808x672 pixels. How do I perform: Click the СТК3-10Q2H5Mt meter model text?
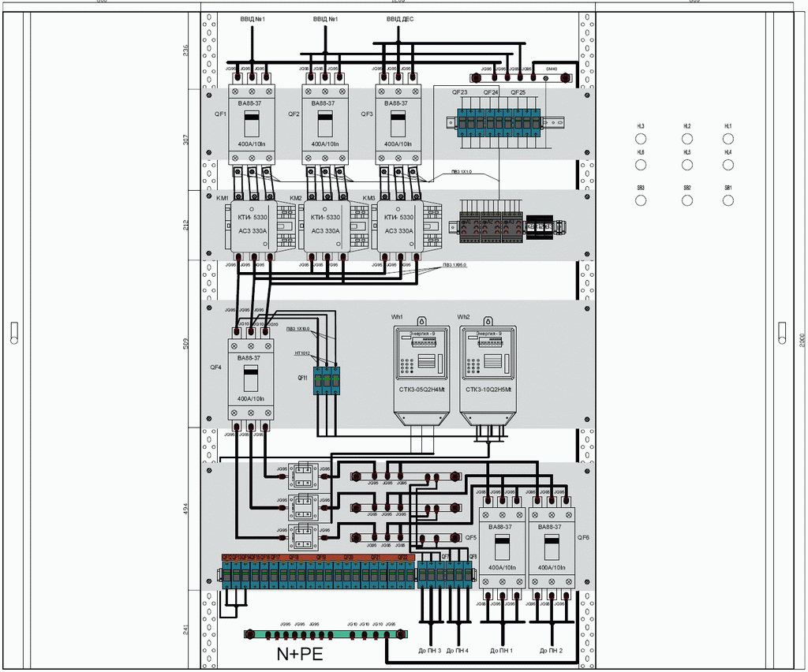(488, 390)
